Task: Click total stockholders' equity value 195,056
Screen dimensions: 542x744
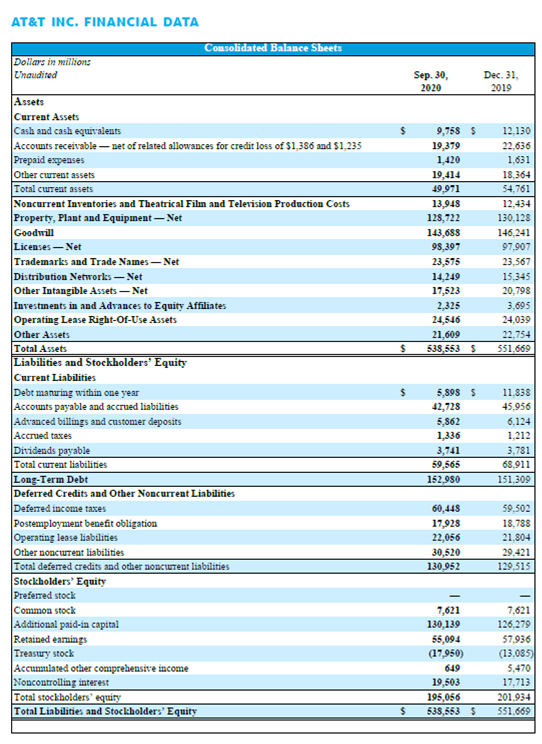Action: point(443,697)
